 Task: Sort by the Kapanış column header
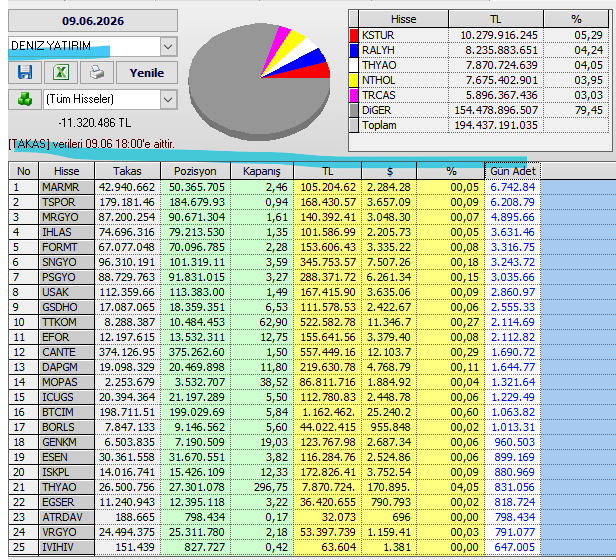[x=262, y=171]
